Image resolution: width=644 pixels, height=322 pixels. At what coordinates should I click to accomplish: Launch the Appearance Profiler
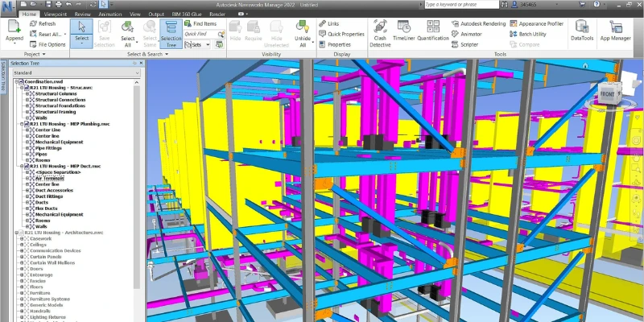click(x=536, y=24)
